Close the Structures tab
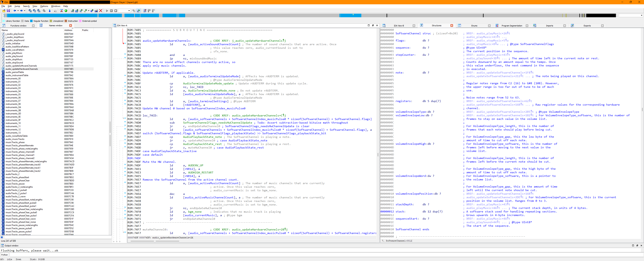The image size is (644, 261). 452,25
